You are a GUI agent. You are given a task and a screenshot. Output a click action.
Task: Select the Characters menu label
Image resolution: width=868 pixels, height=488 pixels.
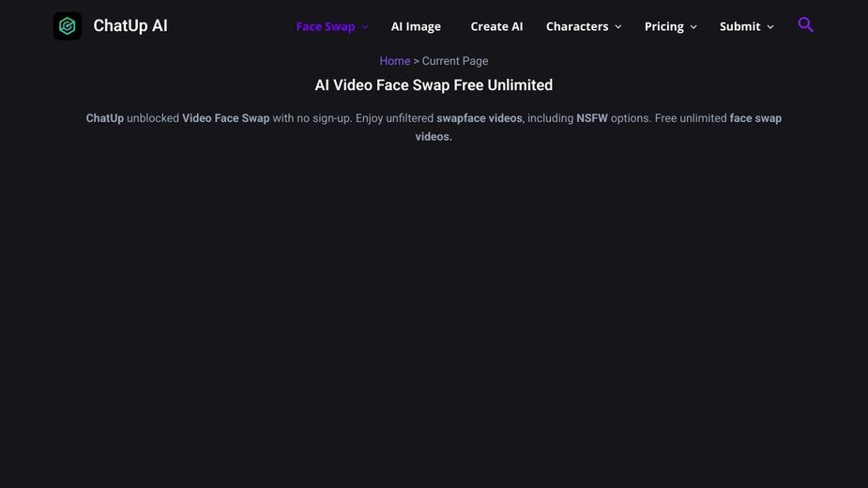(x=577, y=26)
